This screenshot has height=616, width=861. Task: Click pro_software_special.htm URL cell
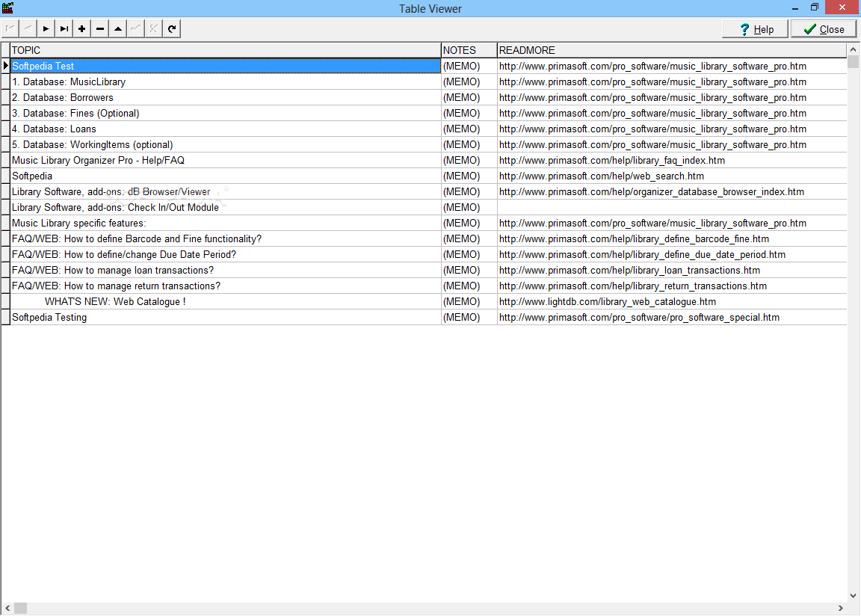(672, 317)
